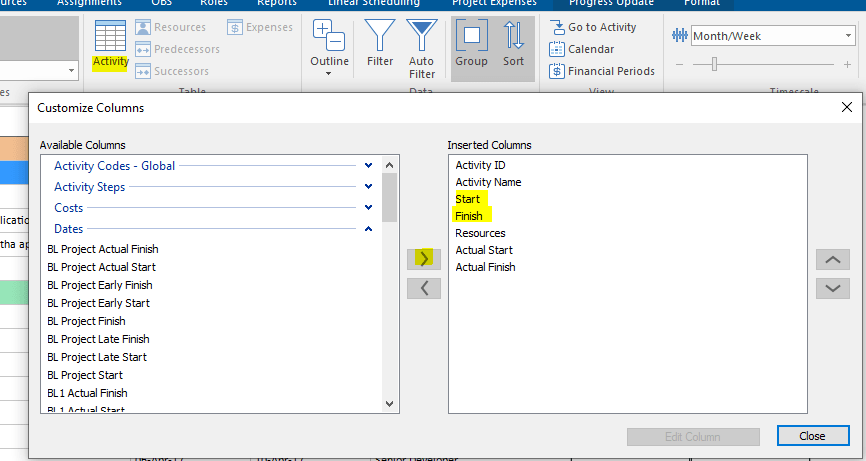Screen dimensions: 866x461
Task: Select BL1 Actual Finish column
Action: (87, 393)
